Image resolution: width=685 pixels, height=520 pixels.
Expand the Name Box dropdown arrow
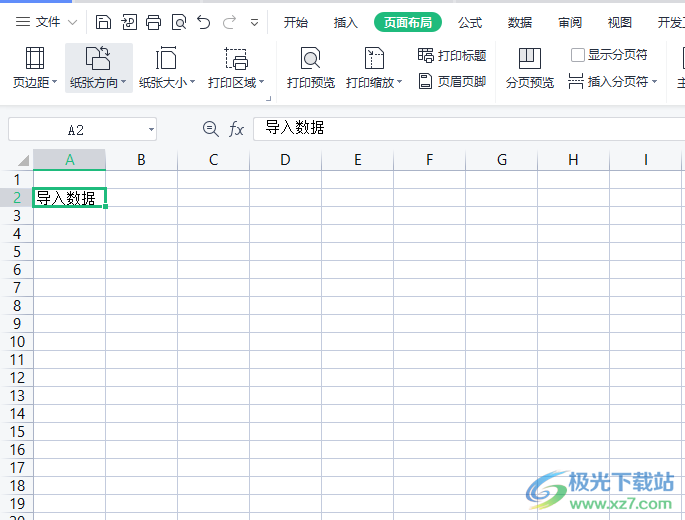(151, 129)
